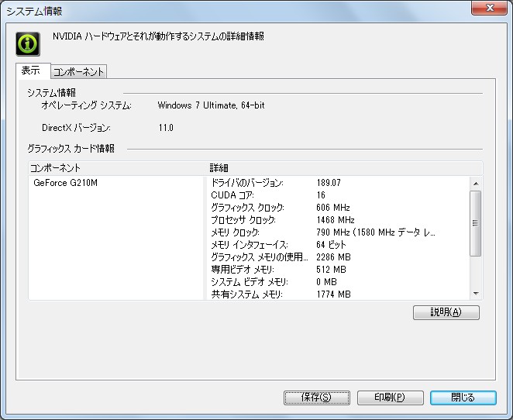Click driver version value 189.07

[x=329, y=183]
